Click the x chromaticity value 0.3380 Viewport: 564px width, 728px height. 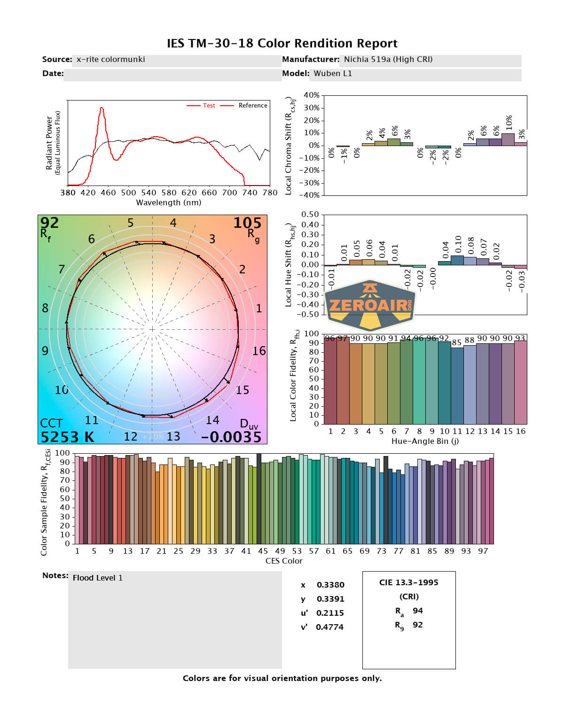[330, 585]
